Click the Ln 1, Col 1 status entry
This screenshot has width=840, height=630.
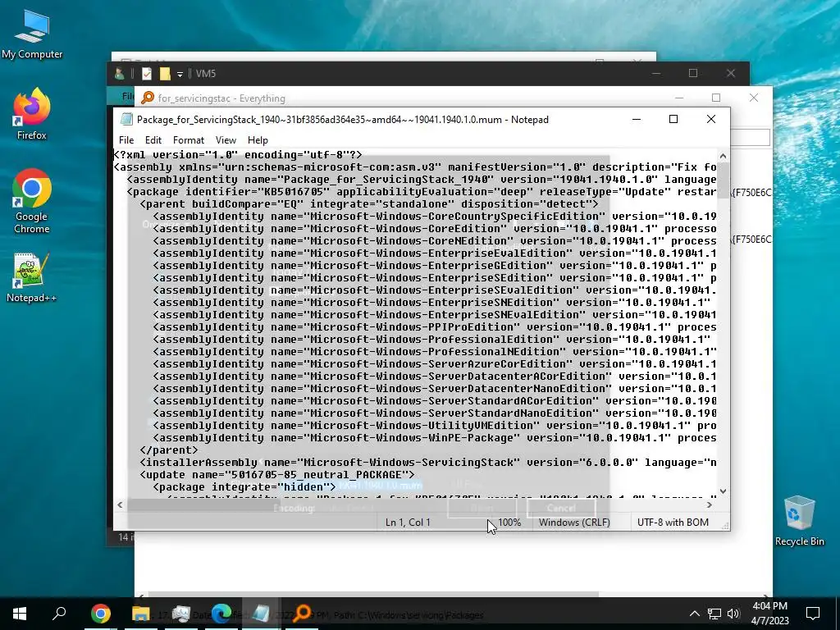click(x=408, y=523)
